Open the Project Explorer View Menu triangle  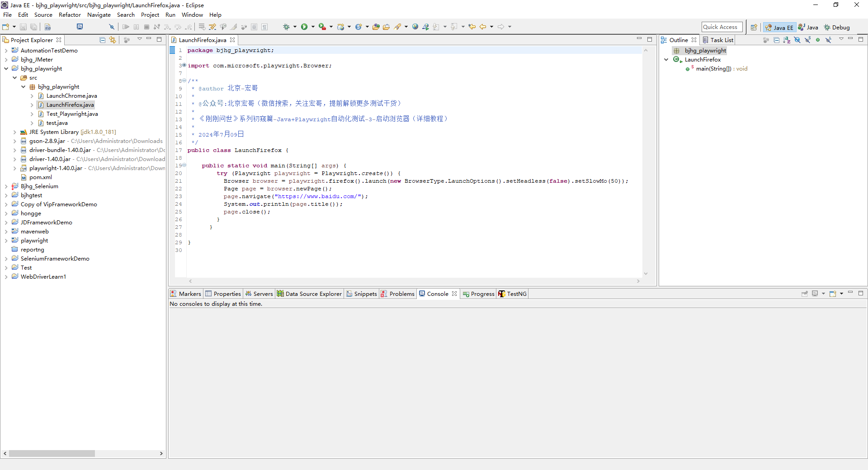[x=140, y=39]
